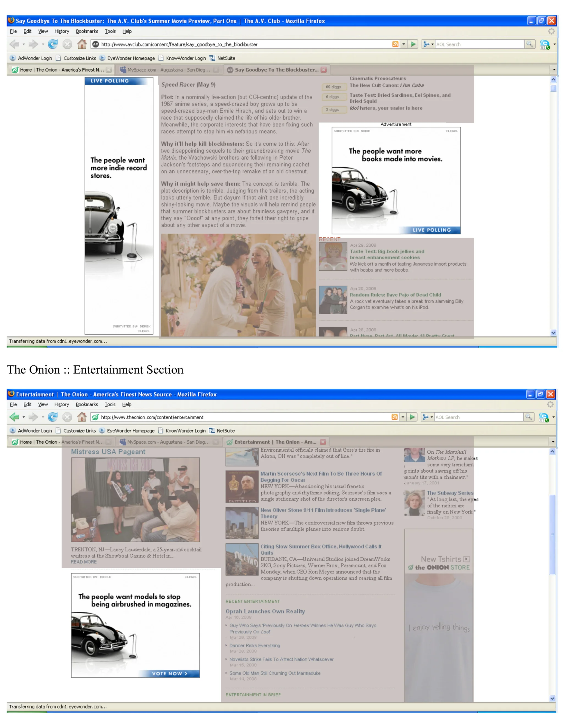
Task: Stop loading in the Onion Entertainment window
Action: coord(67,417)
